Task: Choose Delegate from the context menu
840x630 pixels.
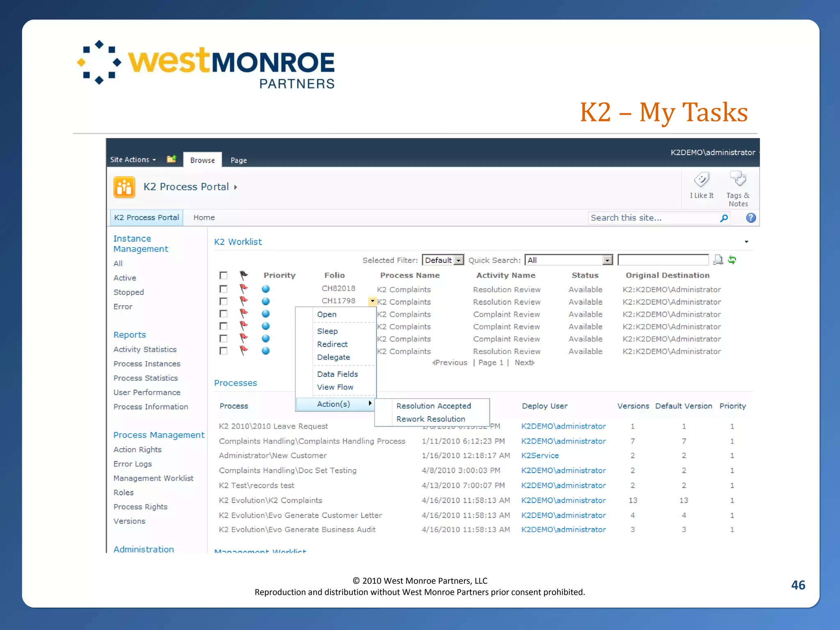Action: [333, 357]
